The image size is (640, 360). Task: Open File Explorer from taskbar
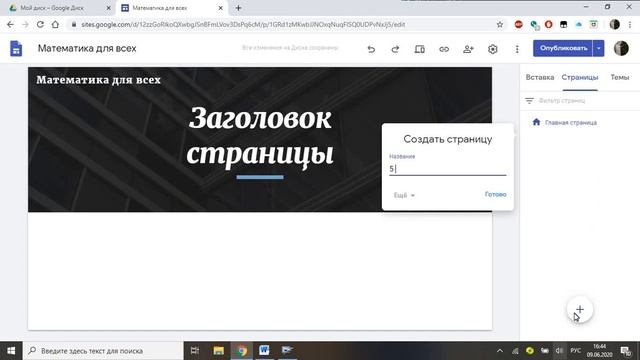click(218, 350)
